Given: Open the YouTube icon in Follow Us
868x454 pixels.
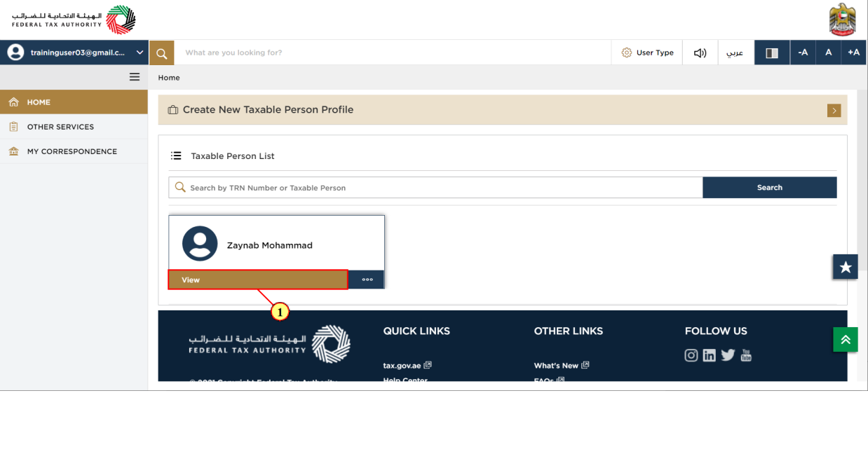Looking at the screenshot, I should tap(746, 355).
